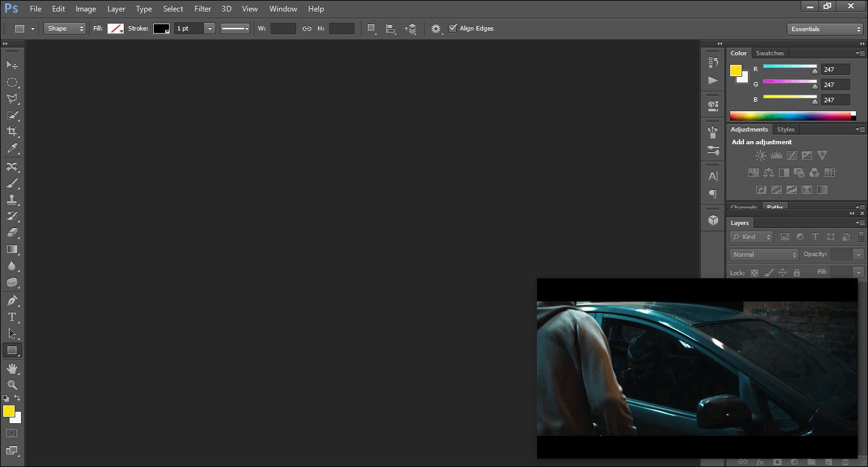Select the Zoom magnifier tool
The image size is (868, 467).
12,384
